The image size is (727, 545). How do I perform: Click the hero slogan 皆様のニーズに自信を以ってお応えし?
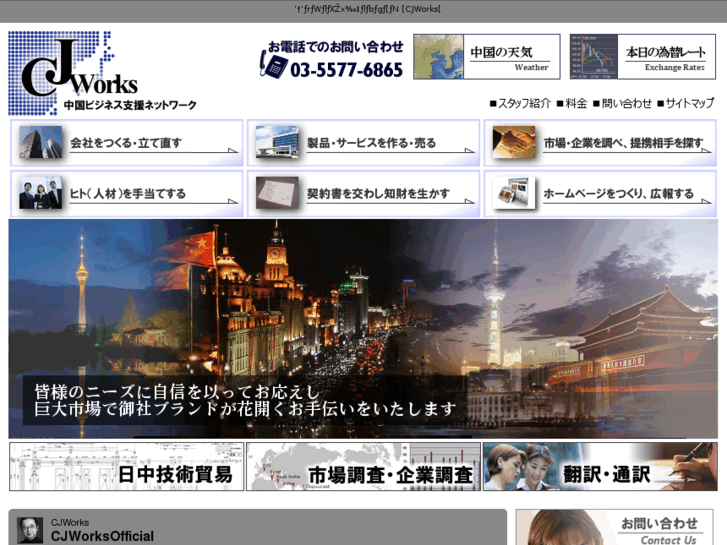pos(177,392)
